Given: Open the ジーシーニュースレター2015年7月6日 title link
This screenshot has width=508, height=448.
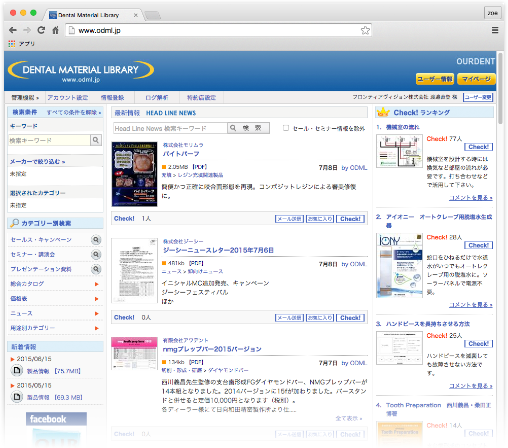Looking at the screenshot, I should click(218, 250).
